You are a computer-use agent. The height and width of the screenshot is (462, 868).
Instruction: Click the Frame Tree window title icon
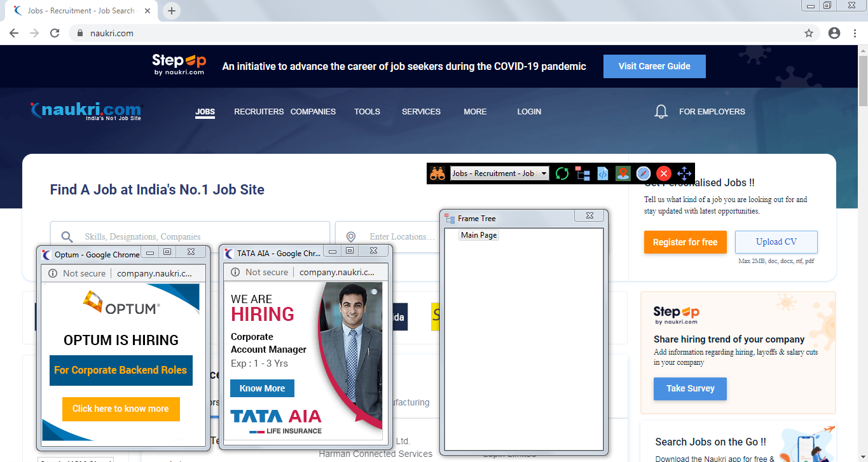point(450,219)
